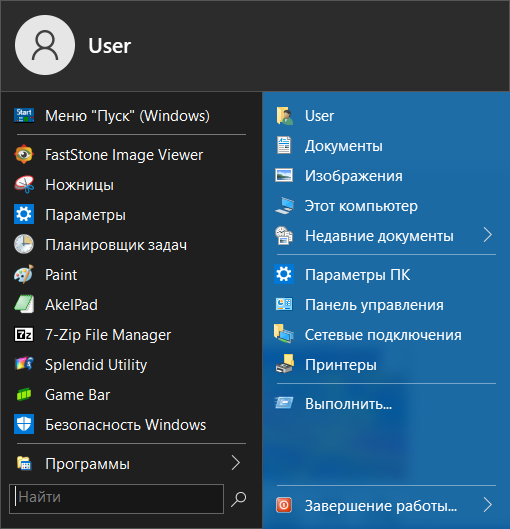
Task: Expand Завершение работы options arrow
Action: coord(488,505)
